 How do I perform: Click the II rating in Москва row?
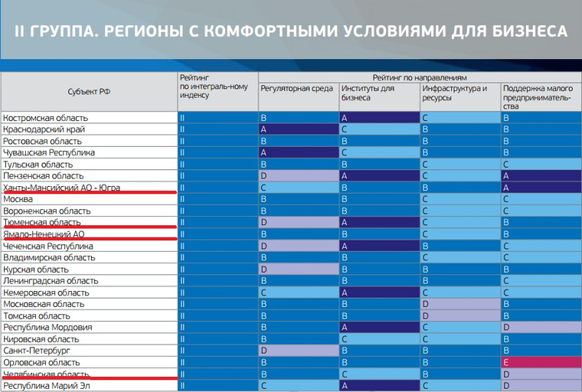click(218, 199)
